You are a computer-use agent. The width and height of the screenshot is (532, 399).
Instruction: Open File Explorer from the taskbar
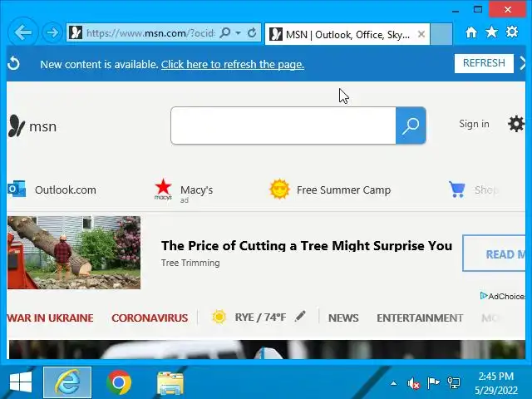pyautogui.click(x=170, y=383)
